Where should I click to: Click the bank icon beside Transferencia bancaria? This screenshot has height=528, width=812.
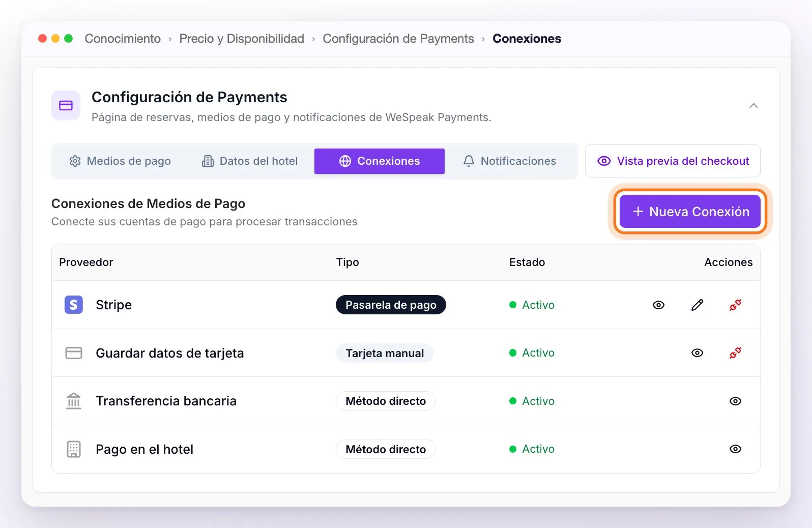(x=74, y=401)
